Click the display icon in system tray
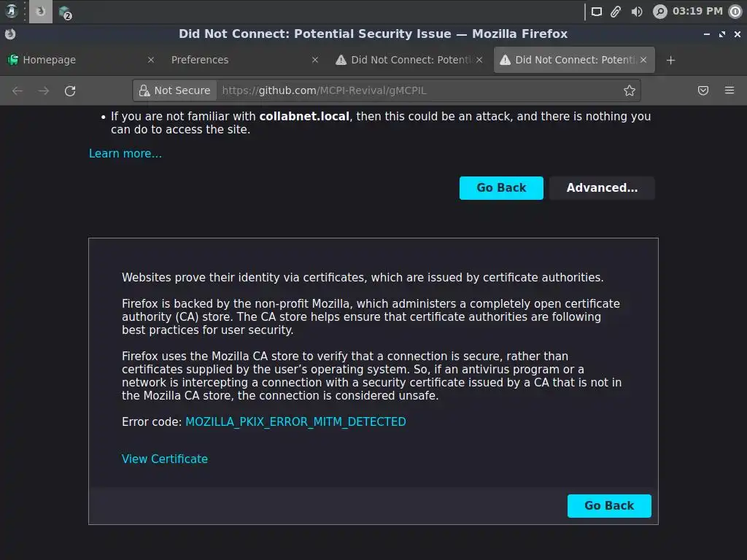Viewport: 747px width, 560px height. point(597,12)
